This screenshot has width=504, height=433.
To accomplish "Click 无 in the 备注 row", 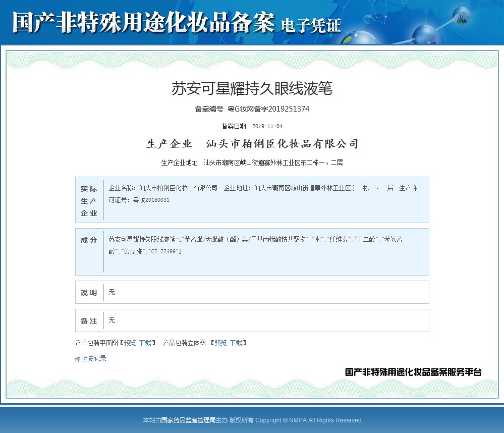I will click(x=111, y=320).
